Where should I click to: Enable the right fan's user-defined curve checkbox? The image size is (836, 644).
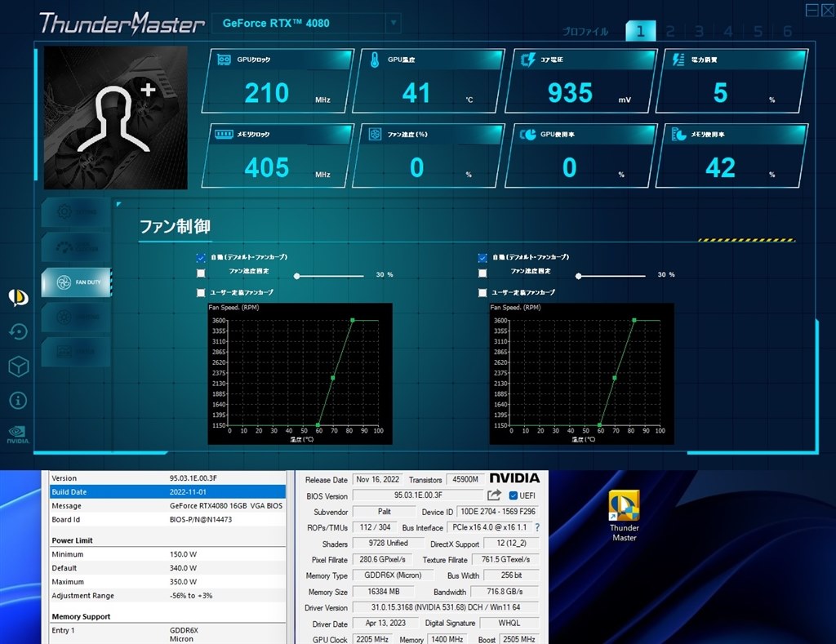482,293
